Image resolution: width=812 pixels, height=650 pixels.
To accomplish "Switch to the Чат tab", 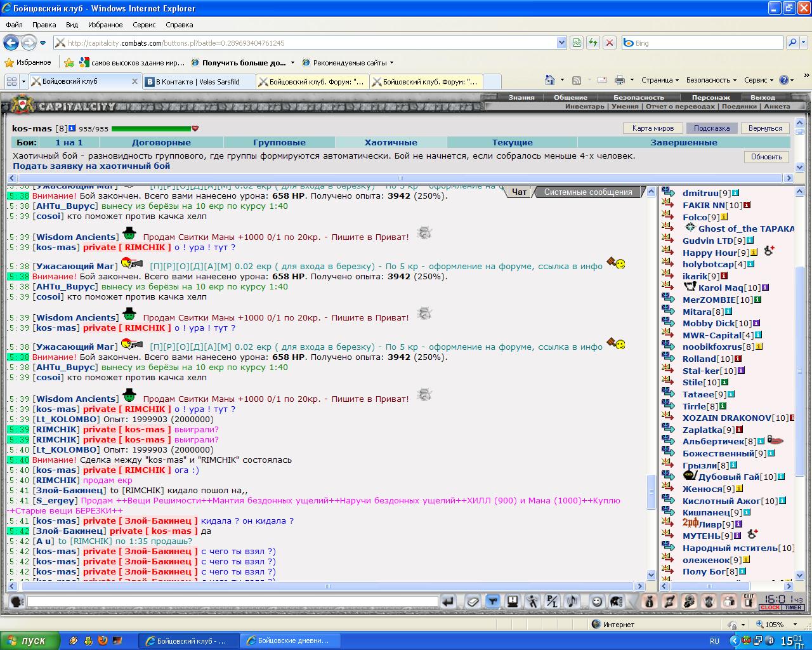I will coord(519,192).
